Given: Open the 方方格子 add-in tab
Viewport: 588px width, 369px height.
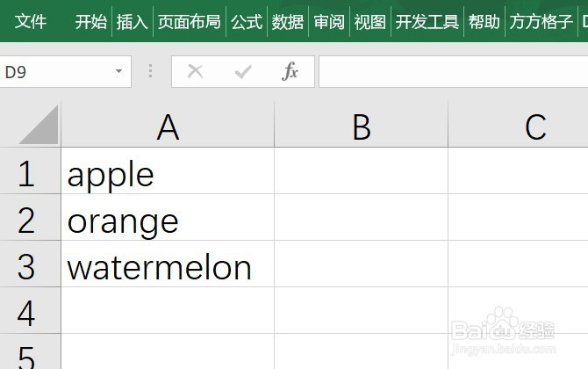Looking at the screenshot, I should [541, 21].
